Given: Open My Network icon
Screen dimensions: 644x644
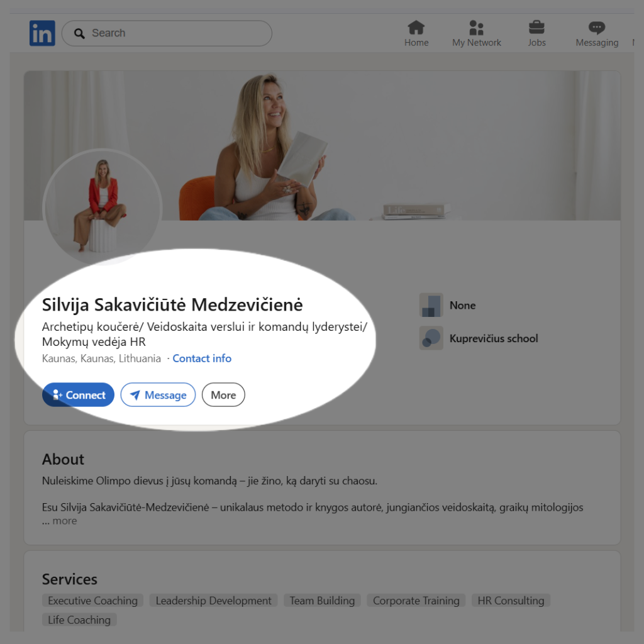Looking at the screenshot, I should tap(476, 28).
